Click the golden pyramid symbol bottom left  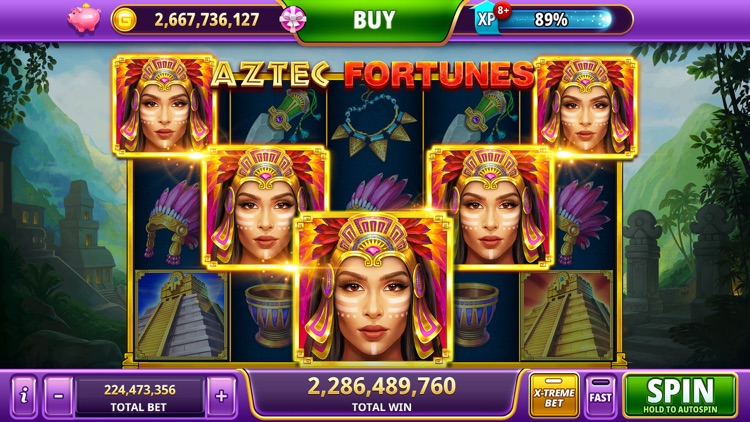(181, 316)
